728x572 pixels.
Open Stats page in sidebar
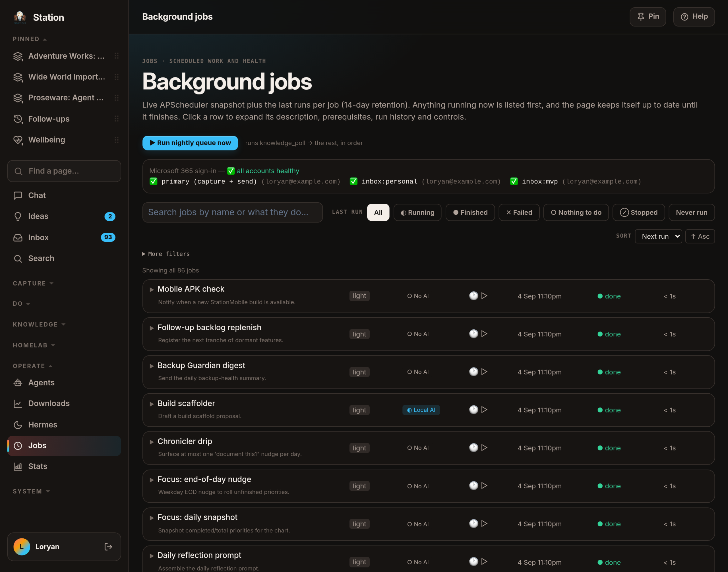tap(64, 466)
